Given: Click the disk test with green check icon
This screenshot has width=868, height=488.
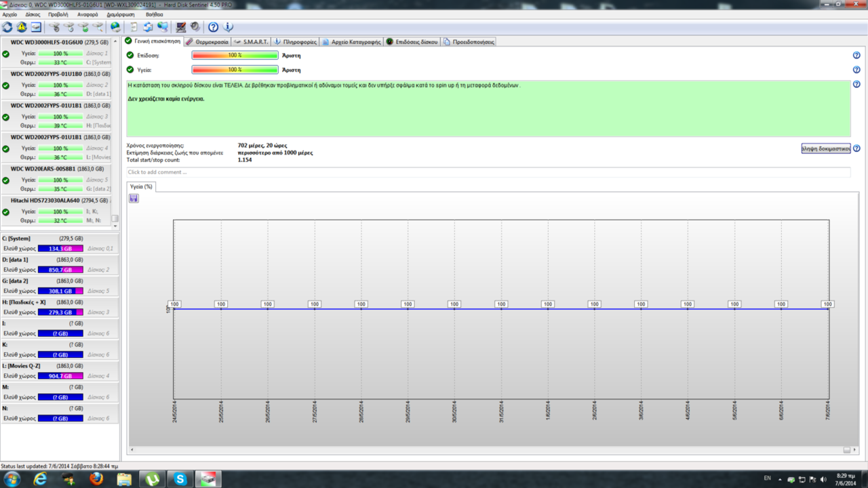Looking at the screenshot, I should (x=83, y=27).
